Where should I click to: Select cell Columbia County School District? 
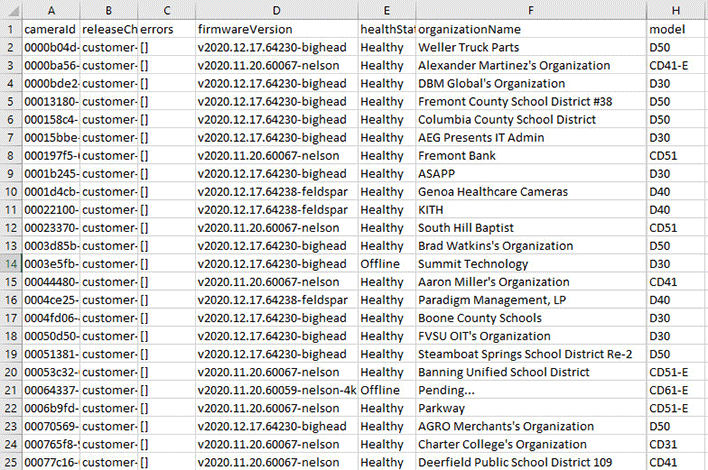[x=531, y=120]
